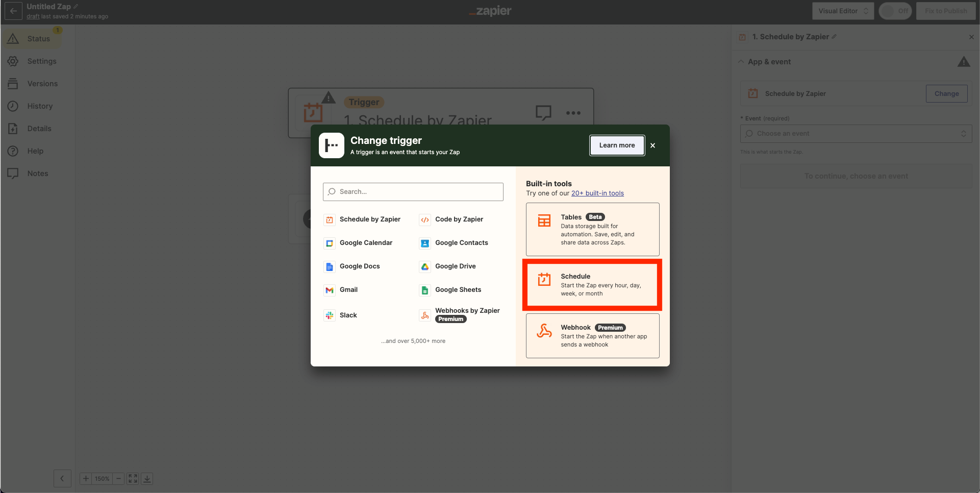The height and width of the screenshot is (493, 980).
Task: Choose the Tables Beta built-in tool
Action: pyautogui.click(x=593, y=230)
